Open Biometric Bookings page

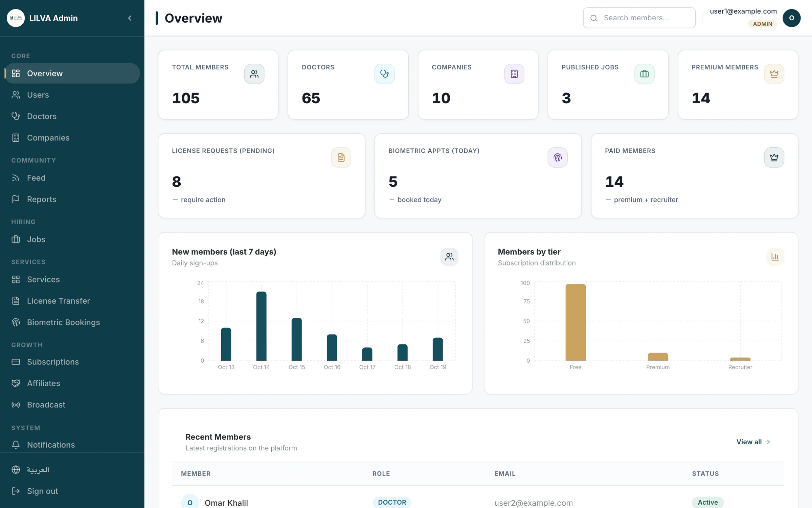point(72,322)
